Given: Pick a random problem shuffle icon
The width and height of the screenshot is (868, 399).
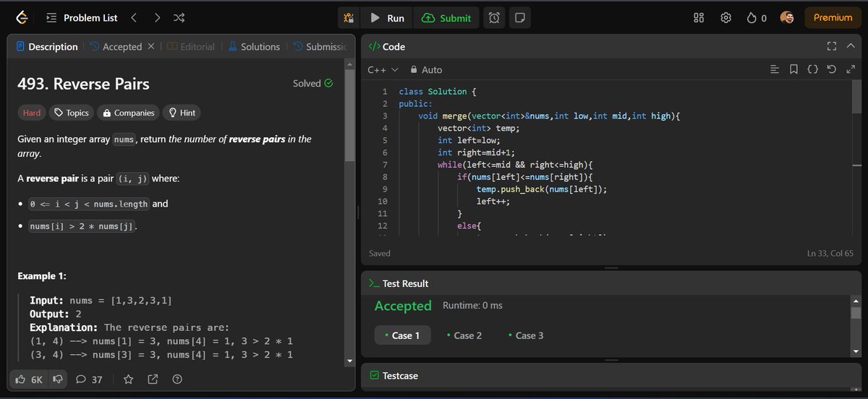Looking at the screenshot, I should tap(179, 17).
